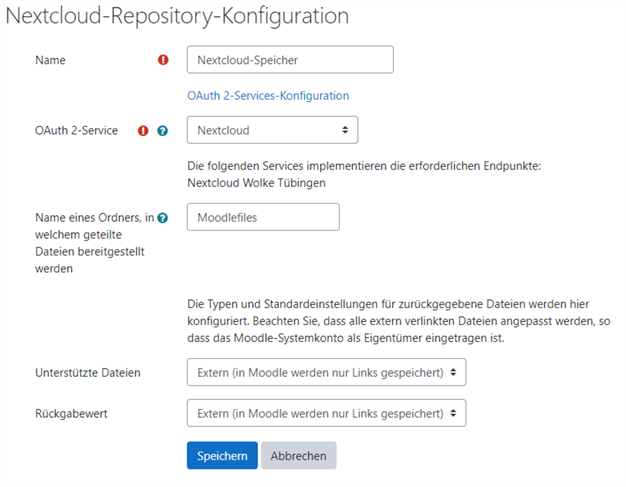This screenshot has width=626, height=487.
Task: Click the Nextcloud-Repository-Konfiguration heading
Action: (x=178, y=17)
